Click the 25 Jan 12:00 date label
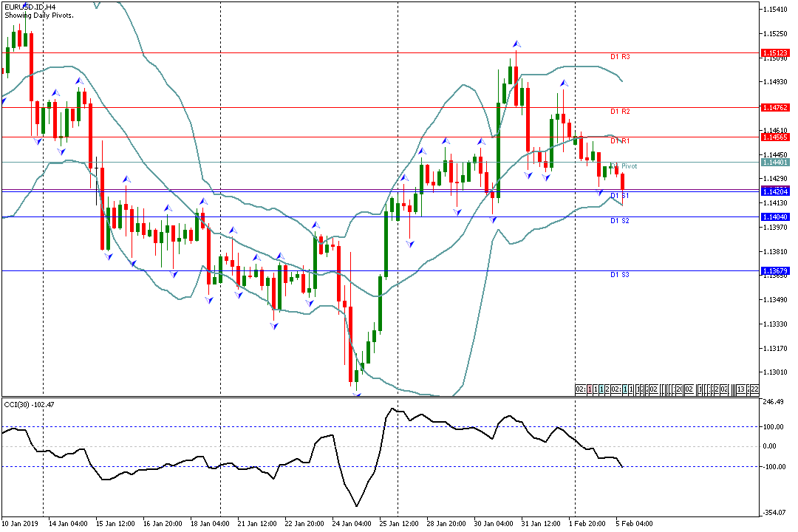The image size is (798, 532). point(399,523)
